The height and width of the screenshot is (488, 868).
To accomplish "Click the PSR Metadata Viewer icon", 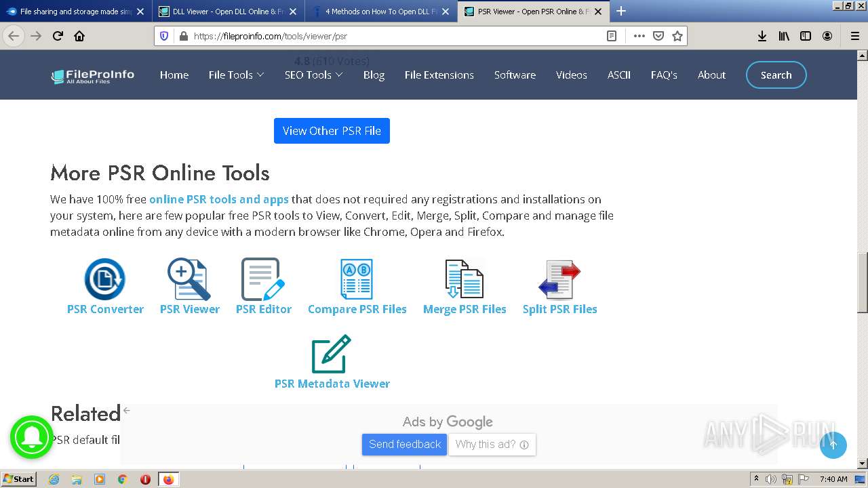I will pyautogui.click(x=332, y=354).
